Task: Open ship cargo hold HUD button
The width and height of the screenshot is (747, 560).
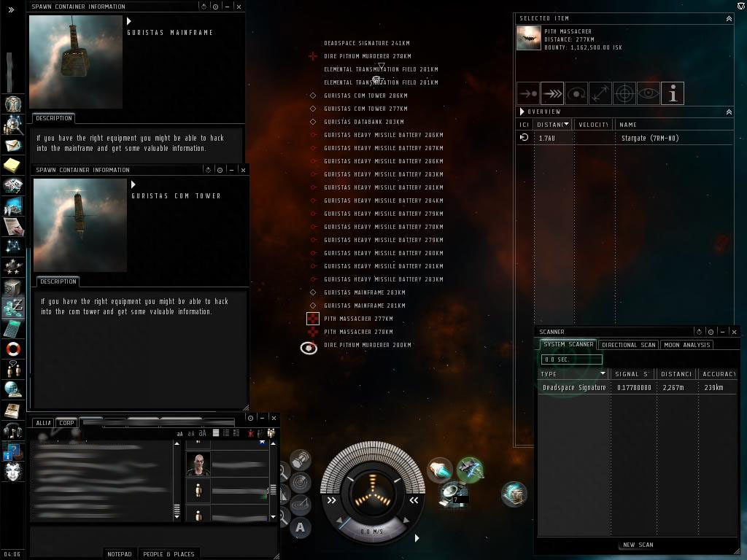Action: tap(300, 460)
